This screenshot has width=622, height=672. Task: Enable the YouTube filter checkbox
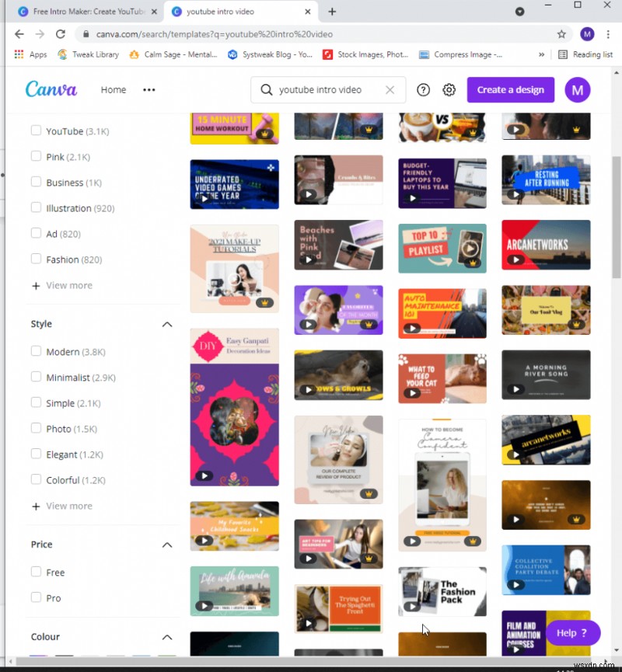(x=36, y=131)
